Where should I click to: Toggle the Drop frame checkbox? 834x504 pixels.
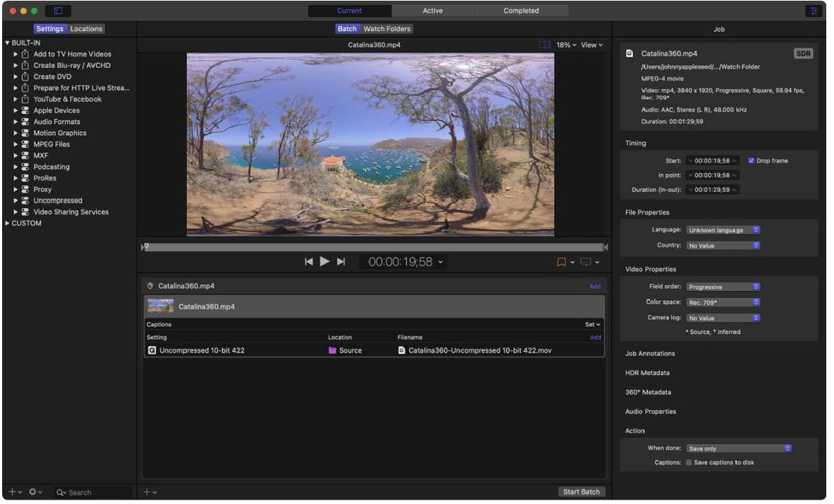click(751, 161)
